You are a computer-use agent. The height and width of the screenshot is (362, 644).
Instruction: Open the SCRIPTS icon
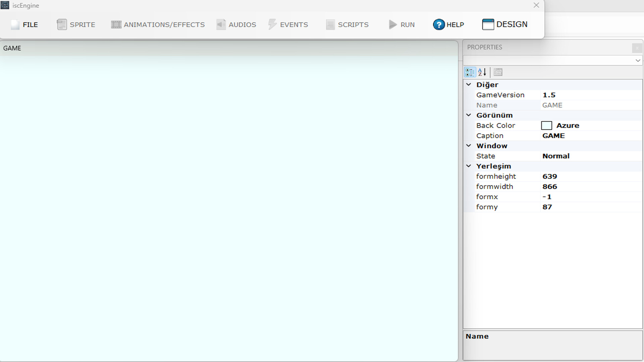330,24
